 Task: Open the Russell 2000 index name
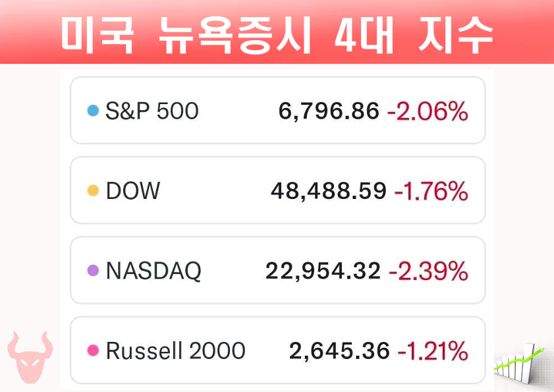click(175, 350)
